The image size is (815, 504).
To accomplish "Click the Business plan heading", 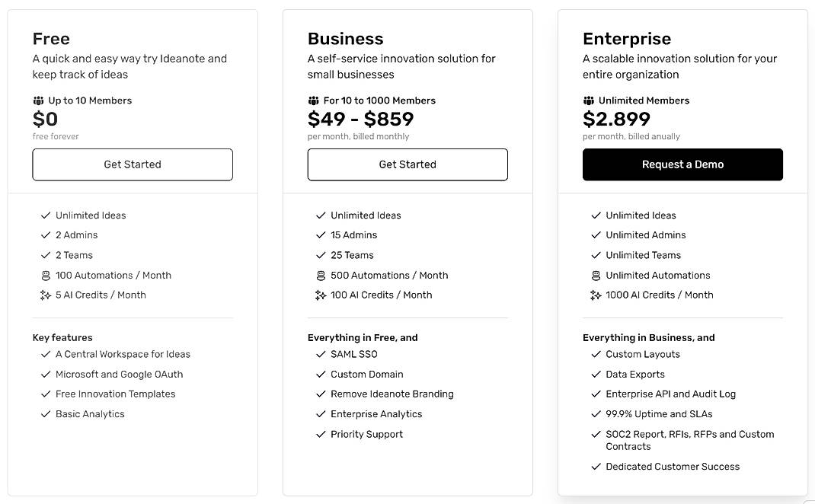I will 346,38.
